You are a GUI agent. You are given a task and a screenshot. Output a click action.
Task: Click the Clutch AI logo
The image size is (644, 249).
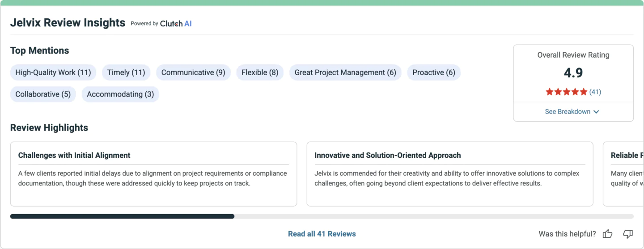(x=176, y=24)
